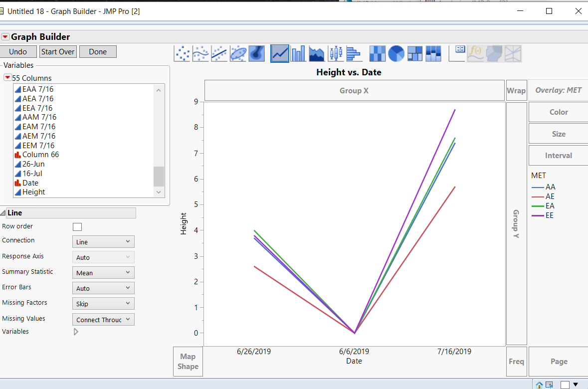Open the Missing Factors Skip dropdown
This screenshot has width=588, height=389.
103,304
